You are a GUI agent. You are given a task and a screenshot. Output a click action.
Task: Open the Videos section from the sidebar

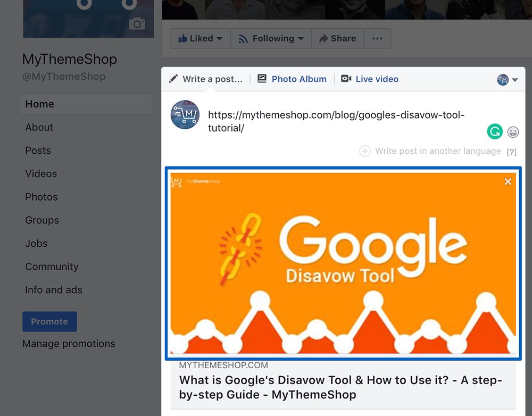click(40, 173)
